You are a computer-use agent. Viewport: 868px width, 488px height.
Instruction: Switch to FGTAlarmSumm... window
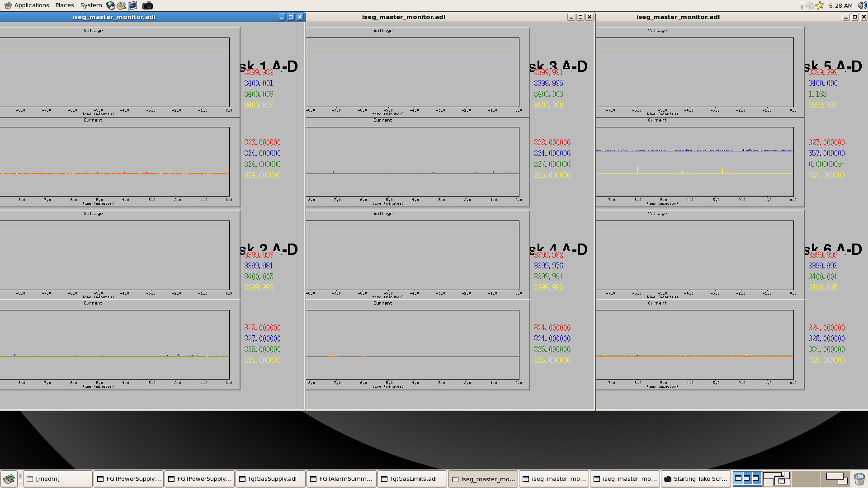tap(342, 479)
